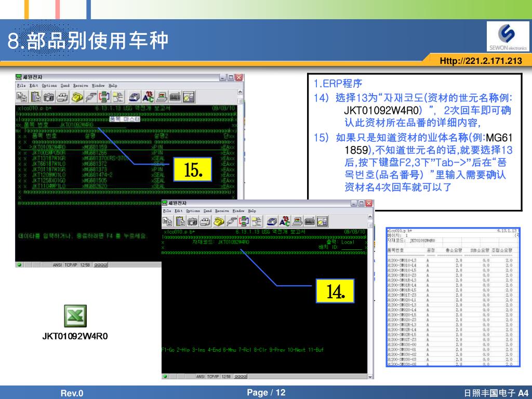Image resolution: width=532 pixels, height=399 pixels.
Task: Click Paste clipboard icon in front terminal window
Action: 180,221
